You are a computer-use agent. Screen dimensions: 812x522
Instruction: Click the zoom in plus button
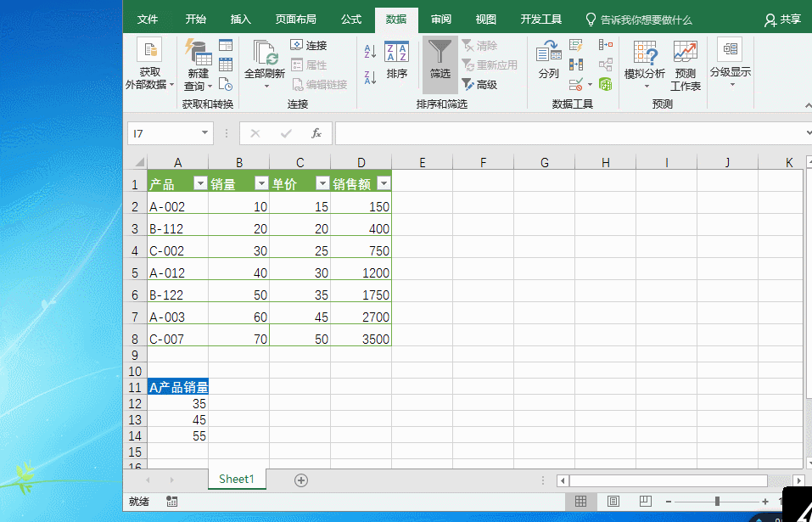(x=765, y=502)
